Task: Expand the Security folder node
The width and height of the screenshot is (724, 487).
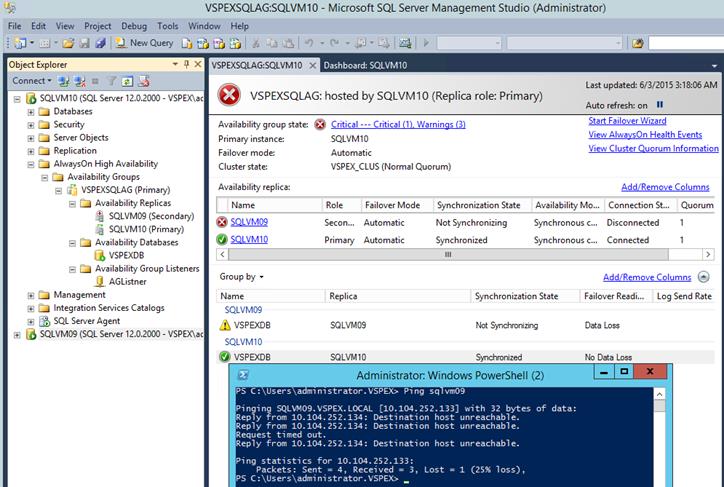Action: (x=31, y=125)
